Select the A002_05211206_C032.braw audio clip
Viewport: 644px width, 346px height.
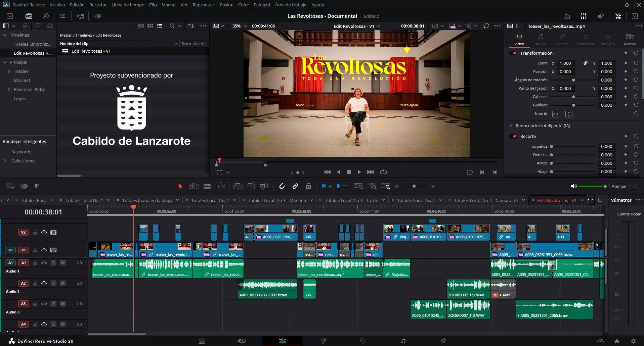267,289
